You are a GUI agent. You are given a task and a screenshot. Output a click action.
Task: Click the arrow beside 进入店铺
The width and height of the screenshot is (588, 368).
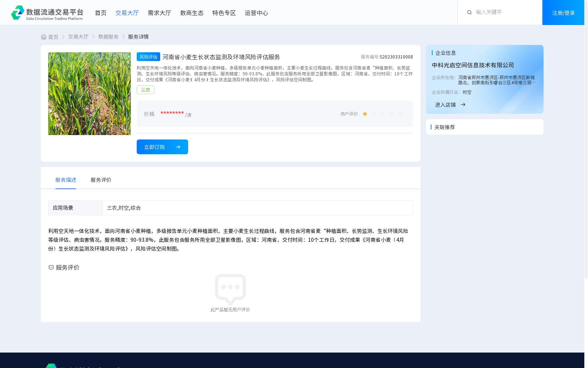463,105
